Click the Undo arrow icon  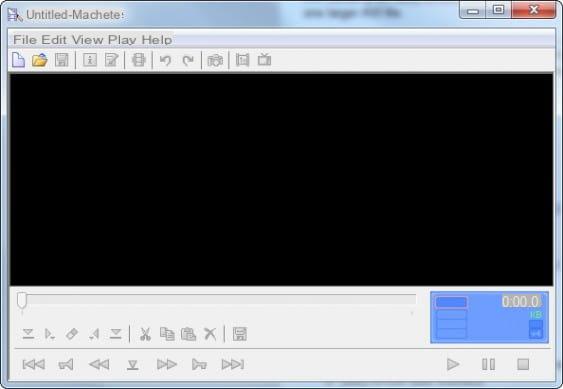coord(165,60)
